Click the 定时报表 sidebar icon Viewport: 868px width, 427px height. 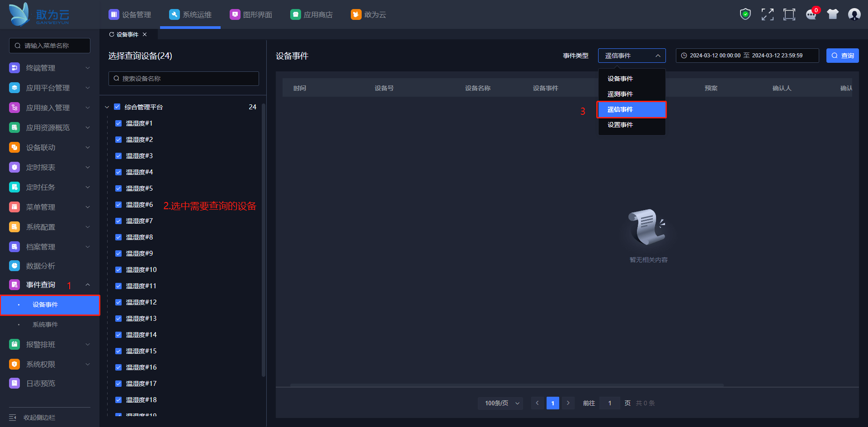click(x=14, y=167)
